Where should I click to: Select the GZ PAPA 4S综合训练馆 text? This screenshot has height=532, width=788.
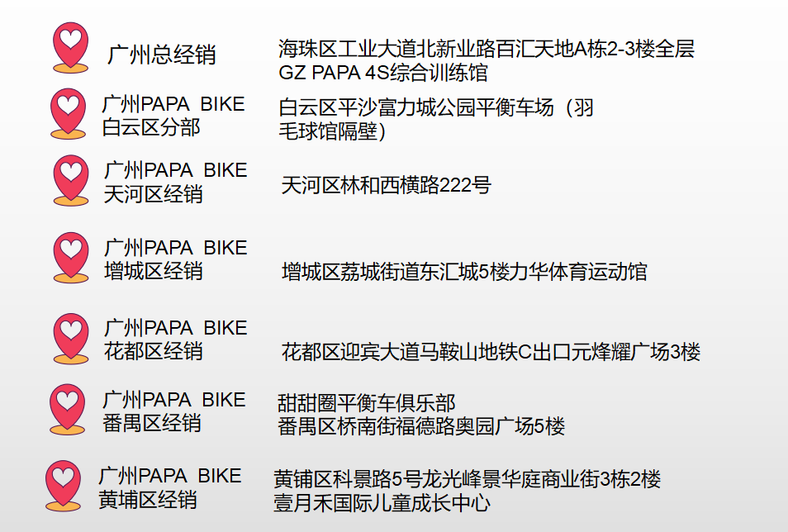click(x=383, y=73)
